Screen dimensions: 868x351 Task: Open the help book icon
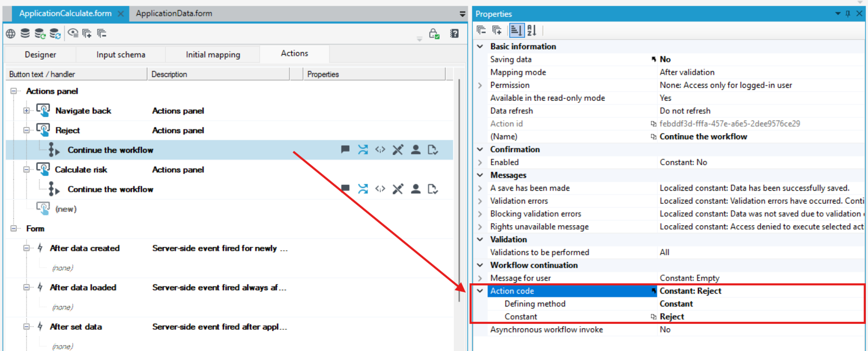(x=454, y=34)
